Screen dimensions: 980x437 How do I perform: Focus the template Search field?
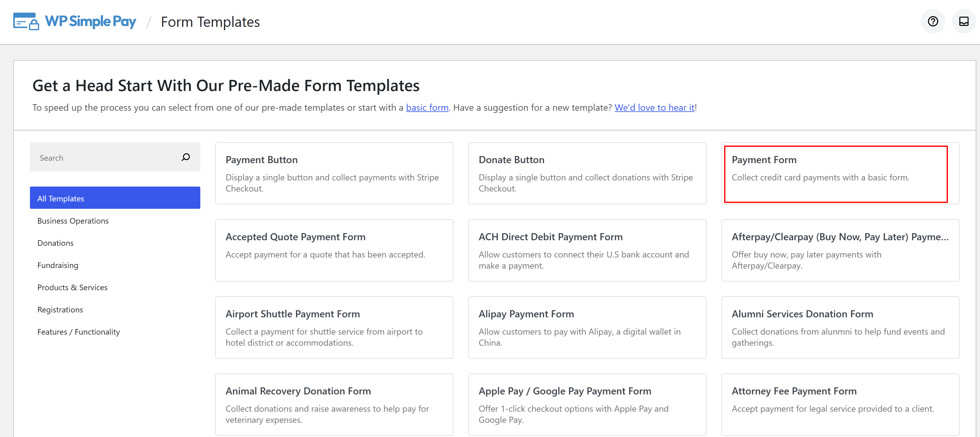pos(115,157)
